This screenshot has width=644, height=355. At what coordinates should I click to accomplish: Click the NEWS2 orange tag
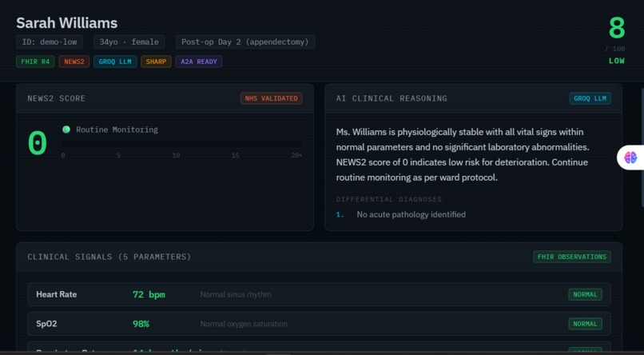pyautogui.click(x=74, y=62)
